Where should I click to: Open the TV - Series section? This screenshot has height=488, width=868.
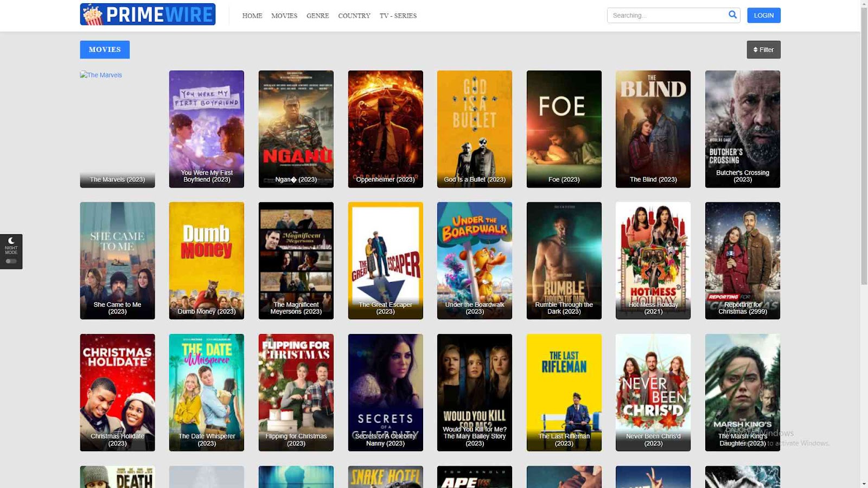click(398, 16)
